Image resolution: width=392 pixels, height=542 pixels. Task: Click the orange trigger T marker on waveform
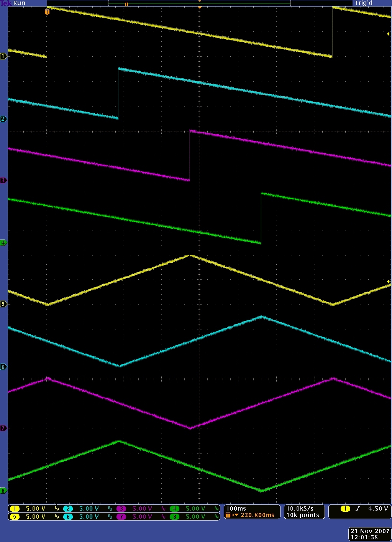[47, 12]
